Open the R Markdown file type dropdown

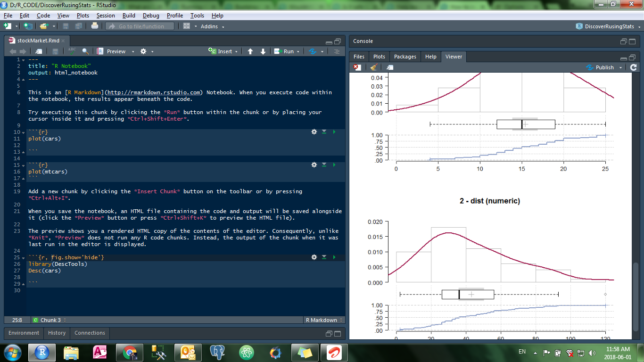pyautogui.click(x=323, y=320)
